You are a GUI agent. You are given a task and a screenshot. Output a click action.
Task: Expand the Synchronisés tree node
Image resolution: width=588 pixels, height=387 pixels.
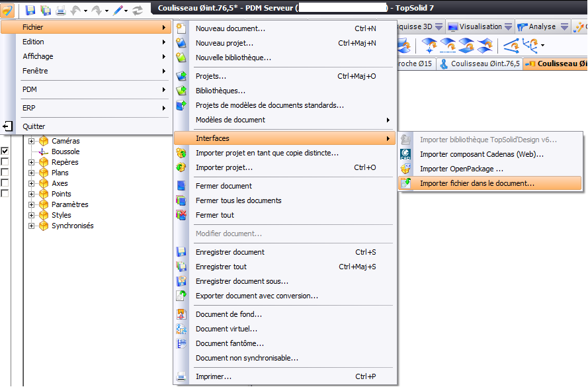32,226
